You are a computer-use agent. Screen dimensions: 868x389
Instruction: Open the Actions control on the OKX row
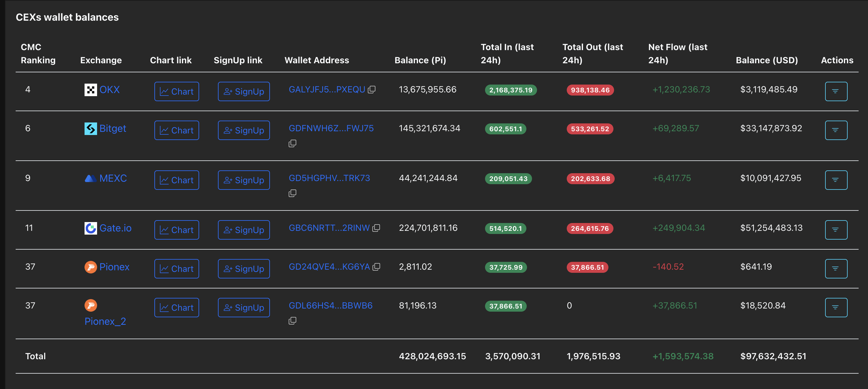836,91
